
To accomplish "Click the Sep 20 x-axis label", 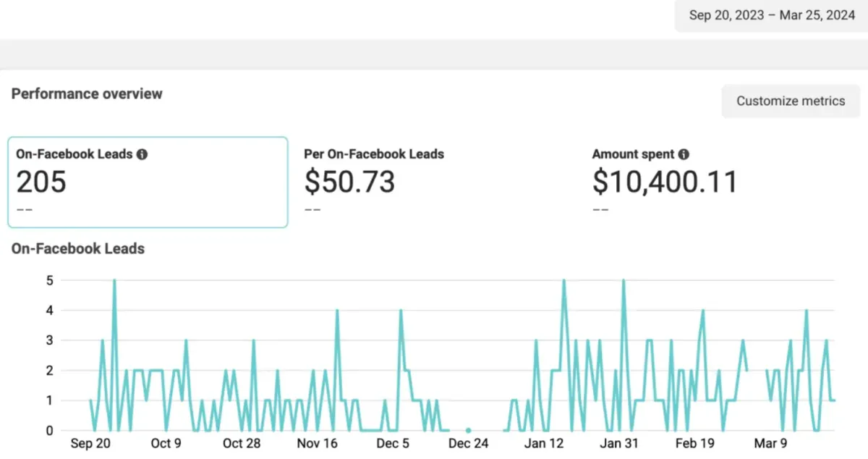I will coord(91,443).
